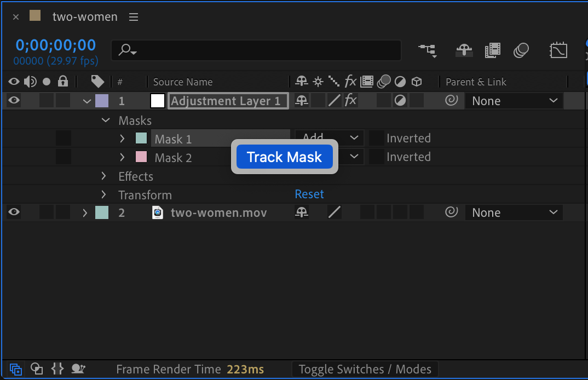Image resolution: width=588 pixels, height=380 pixels.
Task: Click the pink color swatch of Mask 2
Action: pos(141,157)
